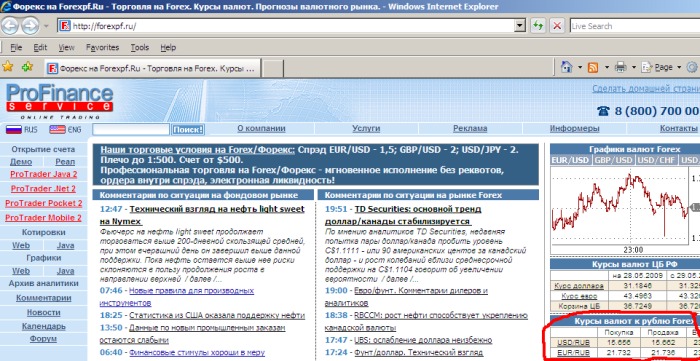Click the green Refresh page icon
Screen dimensions: 700x361
point(538,26)
